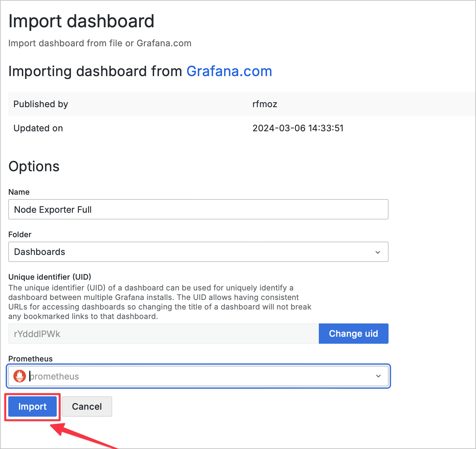Open the Folder dropdown showing Dashboards
Viewport: 476px width, 449px height.
[198, 252]
